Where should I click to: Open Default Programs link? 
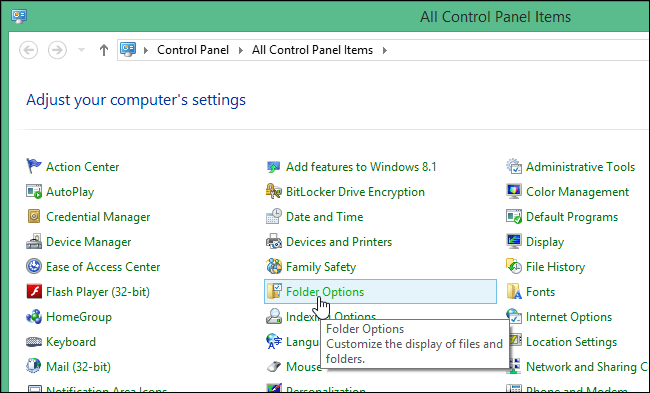(x=572, y=217)
